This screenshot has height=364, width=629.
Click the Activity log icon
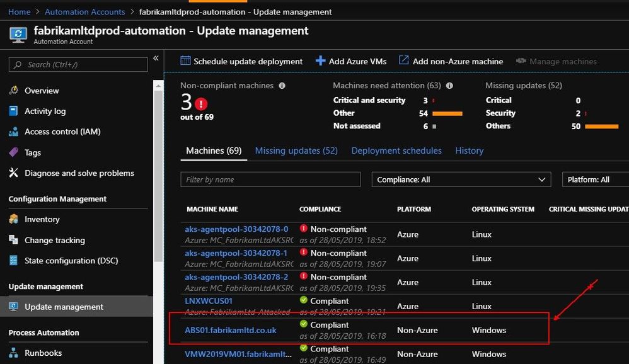pos(13,111)
